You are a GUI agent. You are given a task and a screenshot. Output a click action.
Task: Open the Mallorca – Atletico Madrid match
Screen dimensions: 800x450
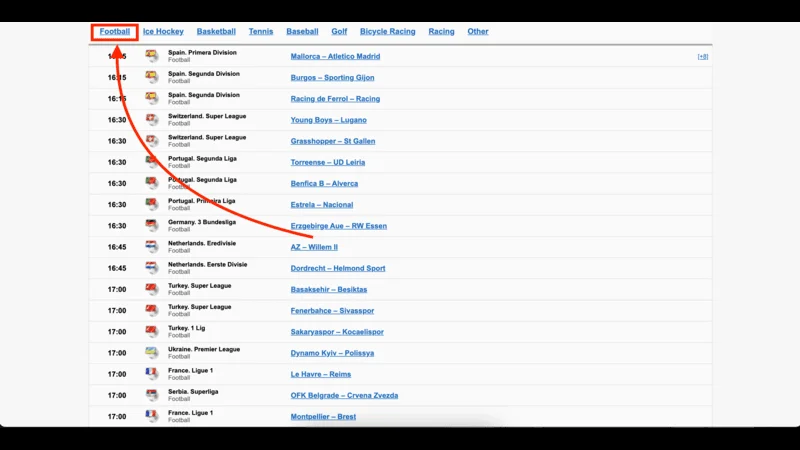point(335,57)
